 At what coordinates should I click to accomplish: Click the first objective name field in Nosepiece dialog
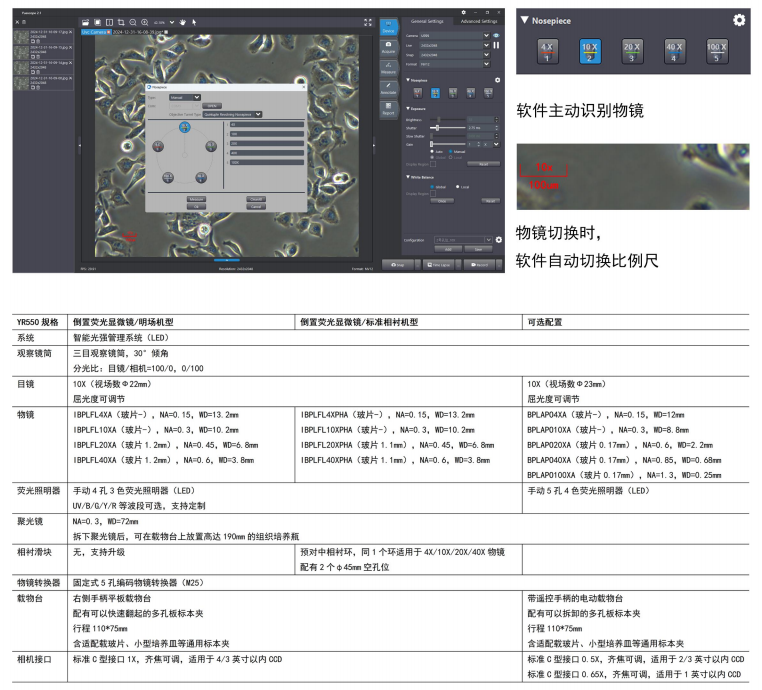[x=267, y=124]
